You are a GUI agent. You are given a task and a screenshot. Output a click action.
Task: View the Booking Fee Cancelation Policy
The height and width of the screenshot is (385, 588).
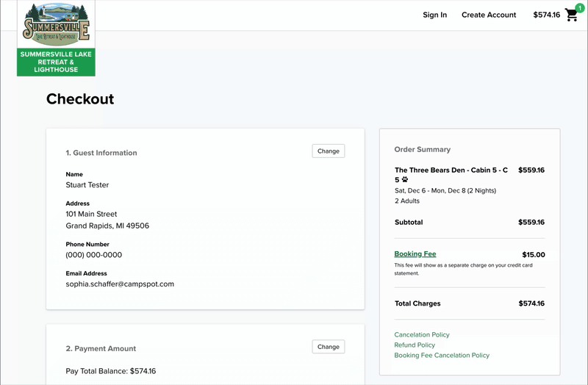[442, 356]
